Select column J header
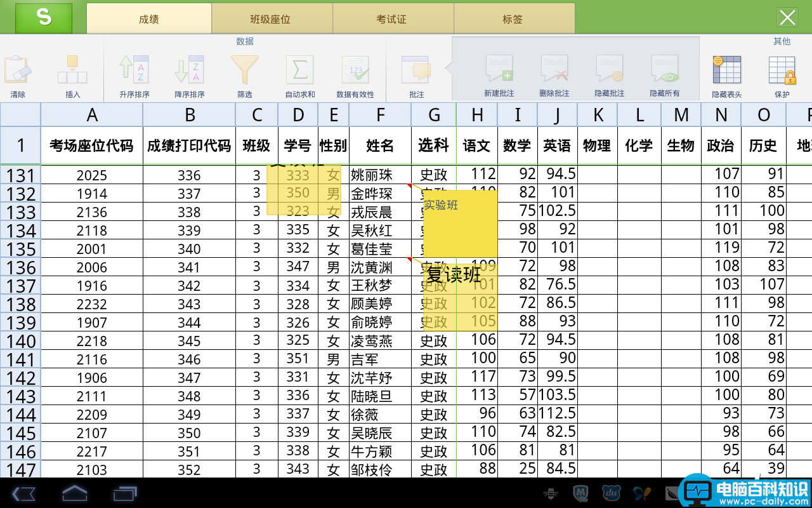Screen dimensions: 812x508 [557, 115]
